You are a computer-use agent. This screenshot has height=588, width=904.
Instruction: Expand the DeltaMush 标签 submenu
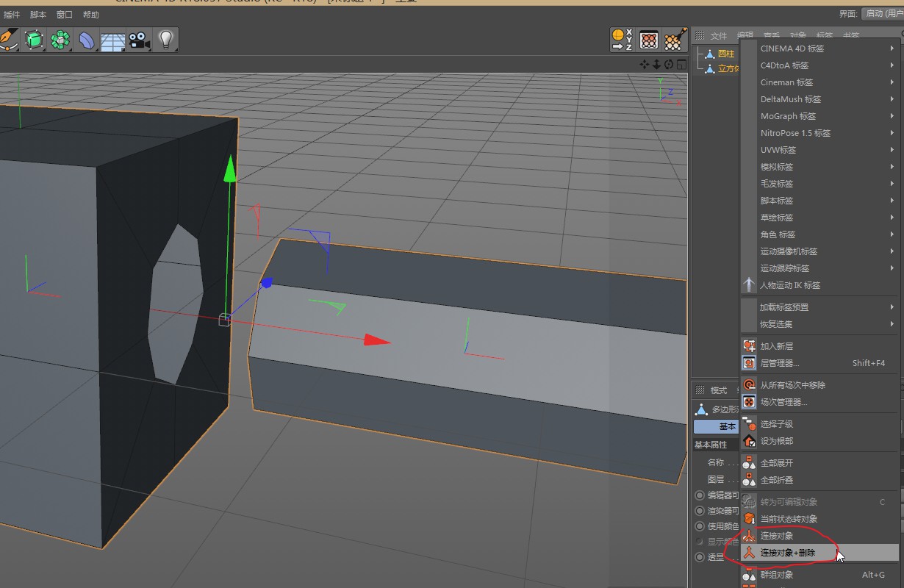pyautogui.click(x=820, y=99)
